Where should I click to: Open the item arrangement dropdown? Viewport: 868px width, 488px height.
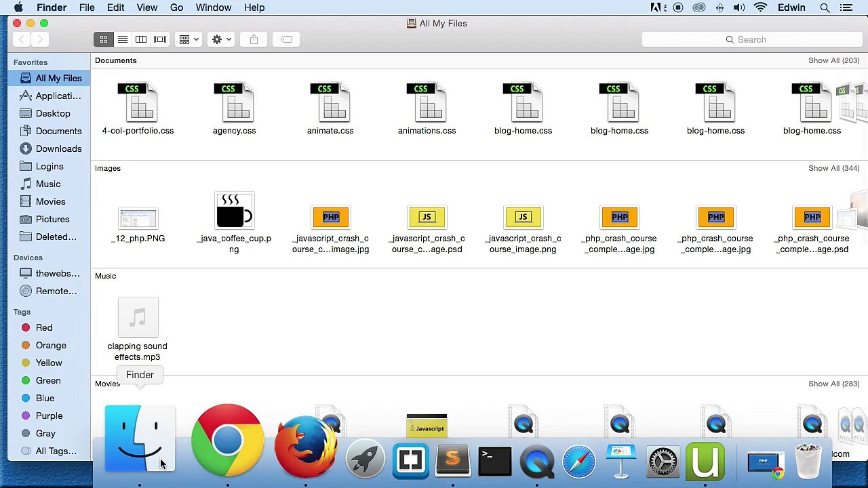pyautogui.click(x=189, y=39)
